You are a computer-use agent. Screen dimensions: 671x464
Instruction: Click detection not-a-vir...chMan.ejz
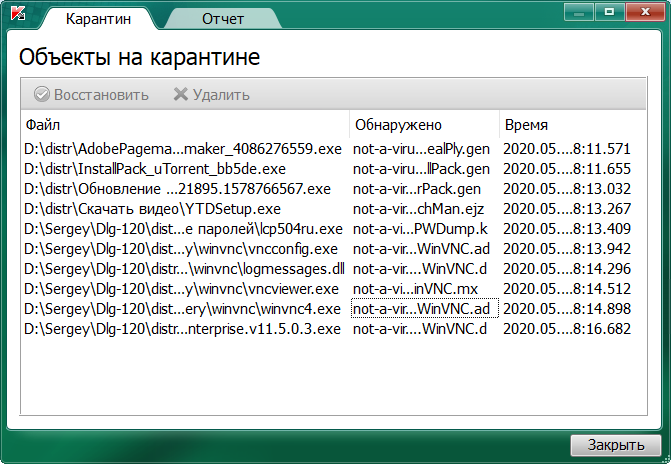(419, 209)
